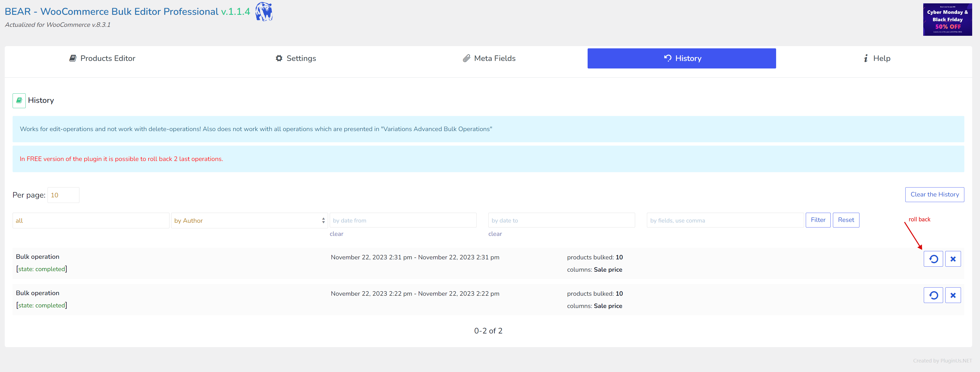
Task: Click the Reset filter button
Action: point(846,220)
